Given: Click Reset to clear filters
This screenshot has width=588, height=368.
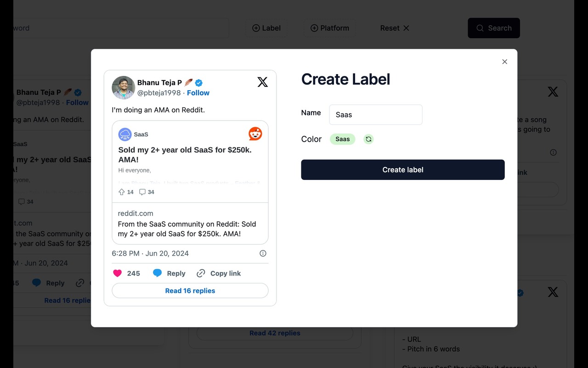Looking at the screenshot, I should click(394, 28).
